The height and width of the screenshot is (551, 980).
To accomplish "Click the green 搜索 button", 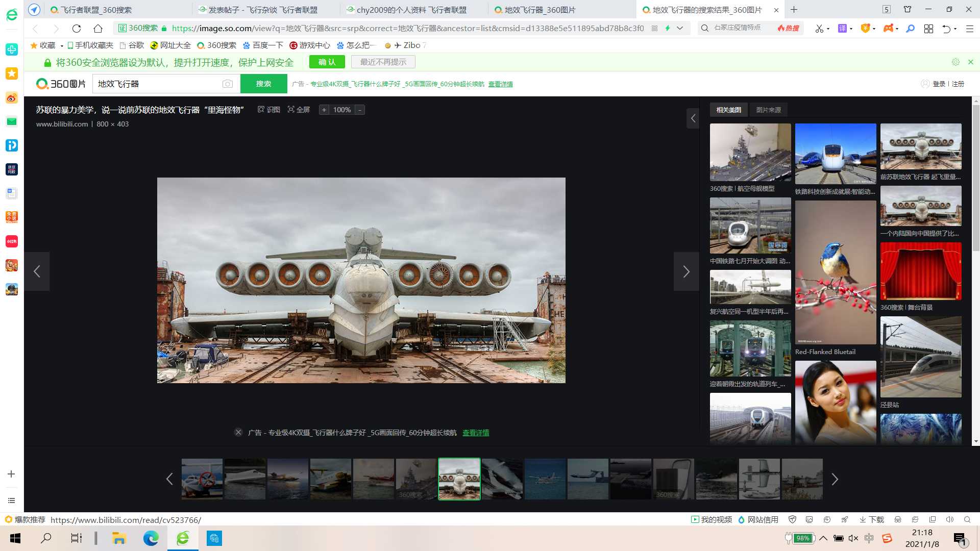I will pyautogui.click(x=263, y=84).
